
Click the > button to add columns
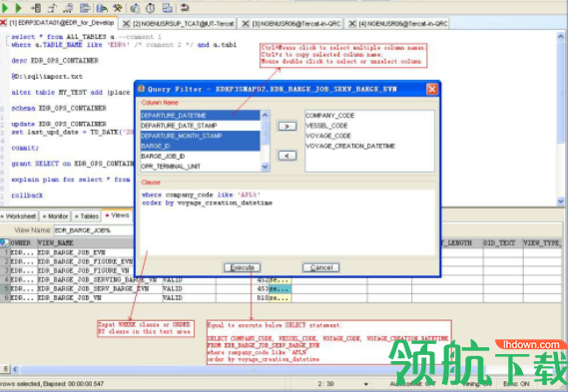(286, 126)
